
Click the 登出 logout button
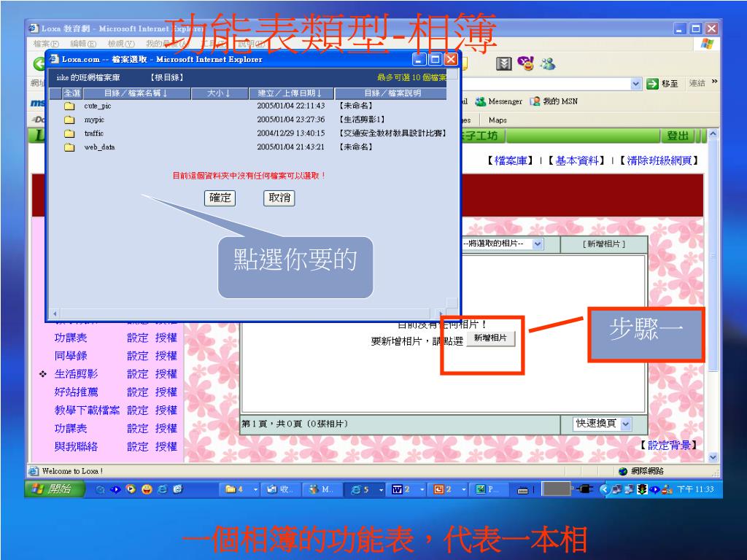(x=678, y=136)
